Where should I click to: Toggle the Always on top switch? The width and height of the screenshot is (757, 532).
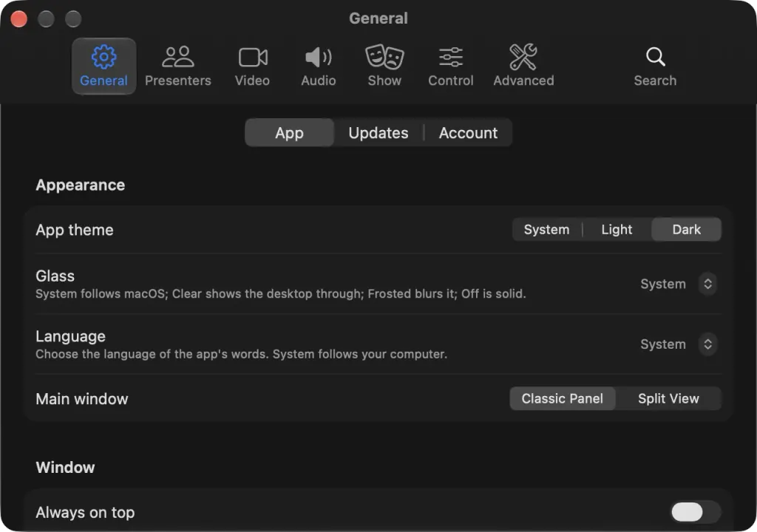696,512
